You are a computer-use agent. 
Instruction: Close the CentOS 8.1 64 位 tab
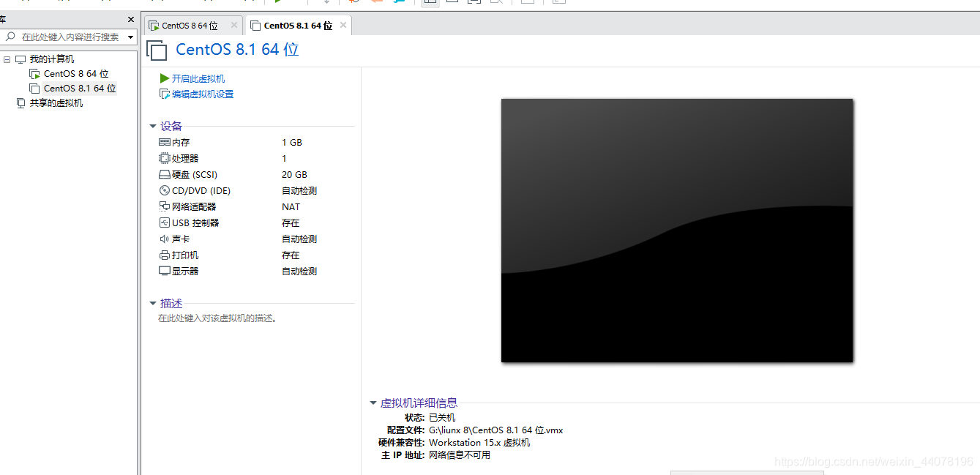343,25
